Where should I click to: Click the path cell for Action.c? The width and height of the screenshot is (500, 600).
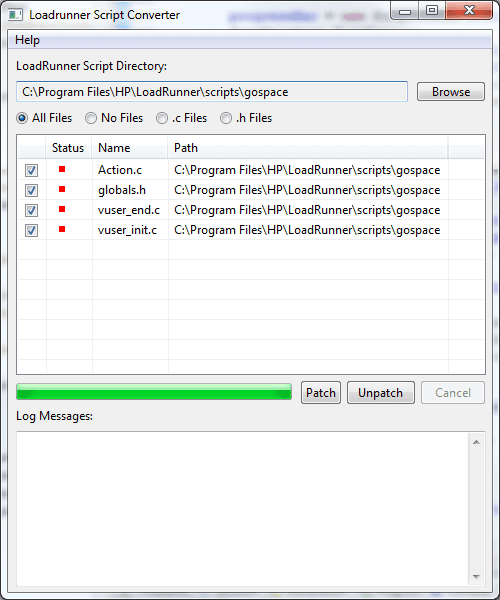307,170
